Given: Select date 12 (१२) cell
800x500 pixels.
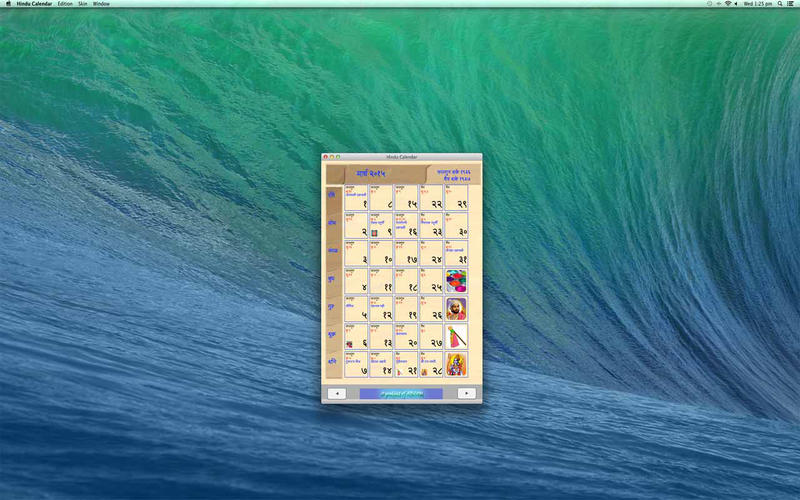Looking at the screenshot, I should click(x=381, y=309).
